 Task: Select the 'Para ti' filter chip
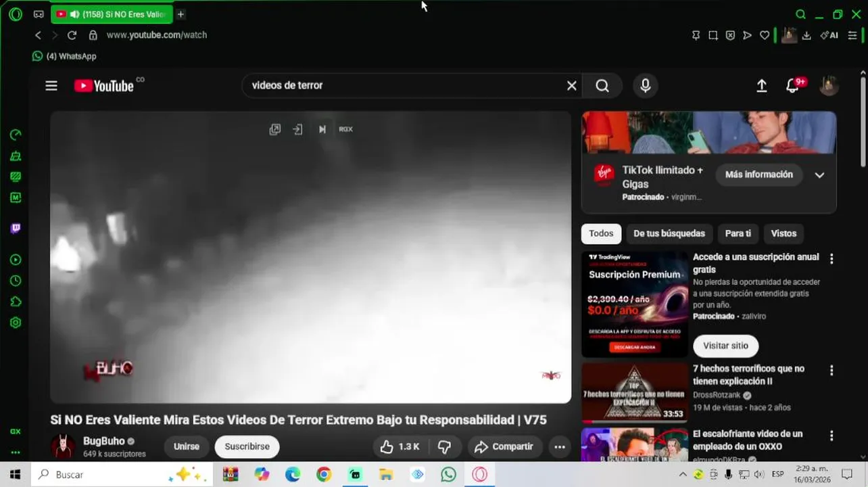[738, 233]
